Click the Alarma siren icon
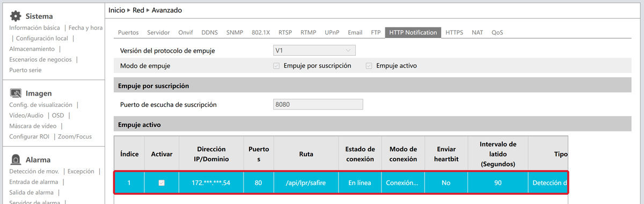This screenshot has height=204, width=644. pos(16,159)
